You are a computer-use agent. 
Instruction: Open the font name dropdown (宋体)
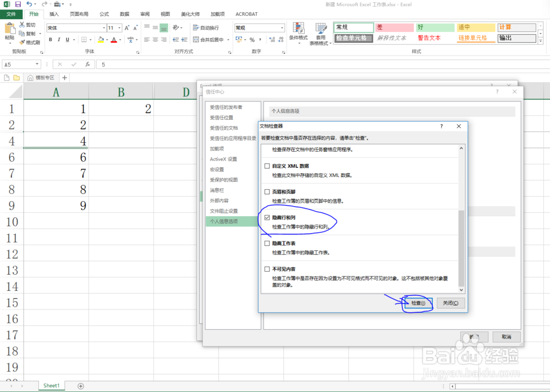tap(104, 27)
